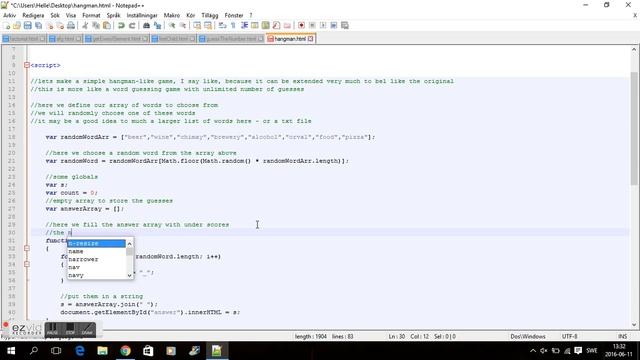Viewport: 640px width, 360px height.
Task: Click the Print toolbar icon
Action: (x=71, y=26)
